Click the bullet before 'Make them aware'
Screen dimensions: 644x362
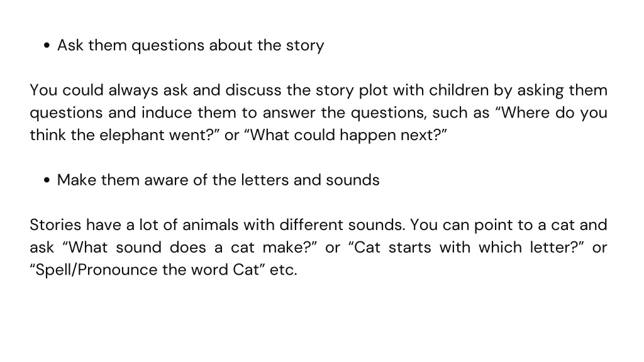[47, 180]
